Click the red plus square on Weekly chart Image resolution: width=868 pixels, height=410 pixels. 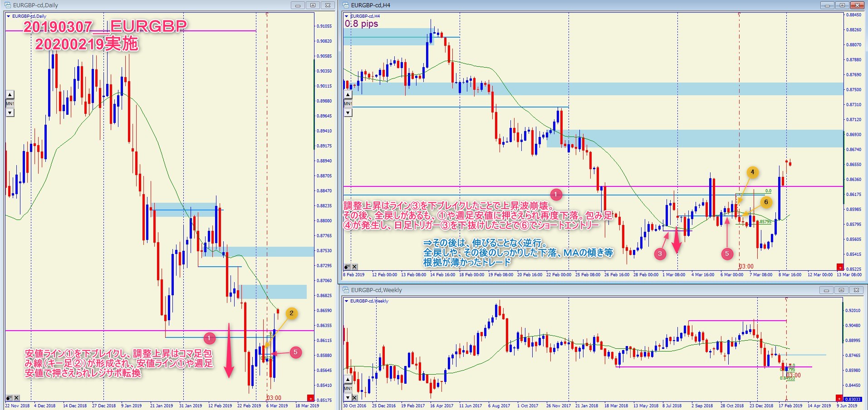839,399
